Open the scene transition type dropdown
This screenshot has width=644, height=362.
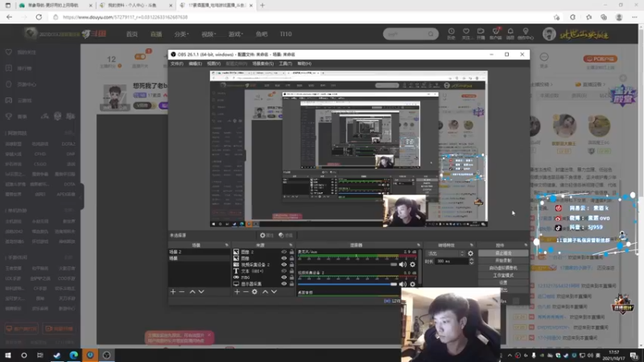(446, 253)
